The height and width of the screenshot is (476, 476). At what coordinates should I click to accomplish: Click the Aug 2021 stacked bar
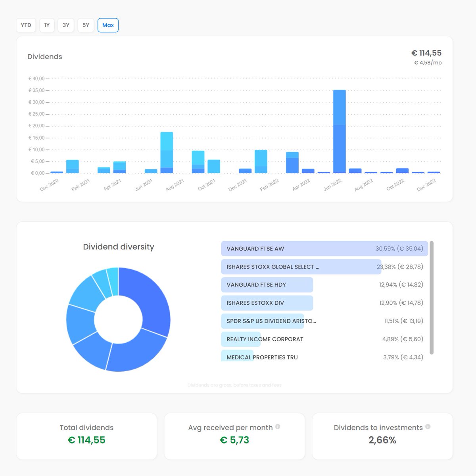point(167,153)
